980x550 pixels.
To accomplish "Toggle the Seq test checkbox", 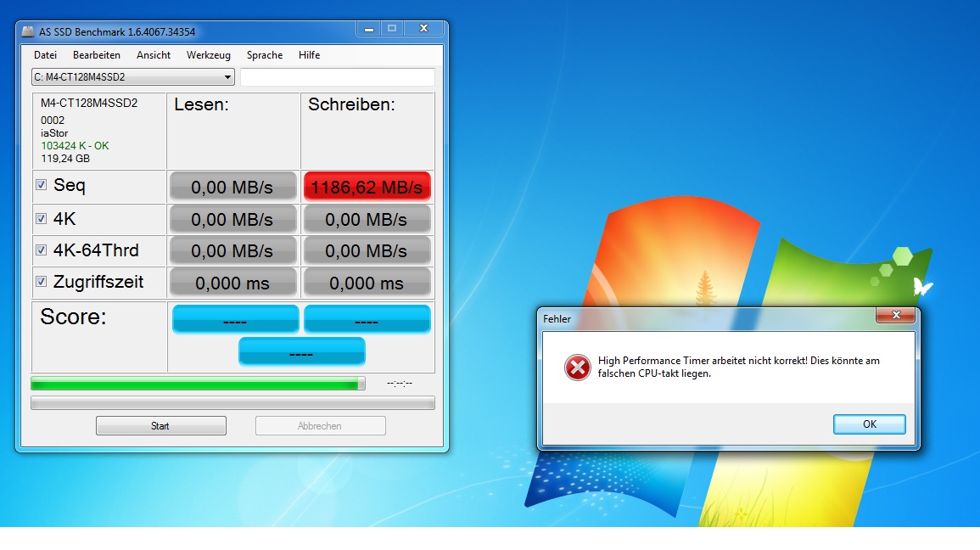I will click(x=42, y=185).
